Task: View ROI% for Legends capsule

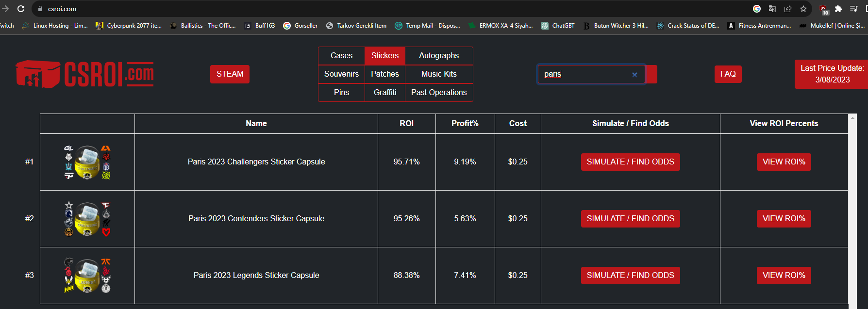Action: click(x=784, y=276)
